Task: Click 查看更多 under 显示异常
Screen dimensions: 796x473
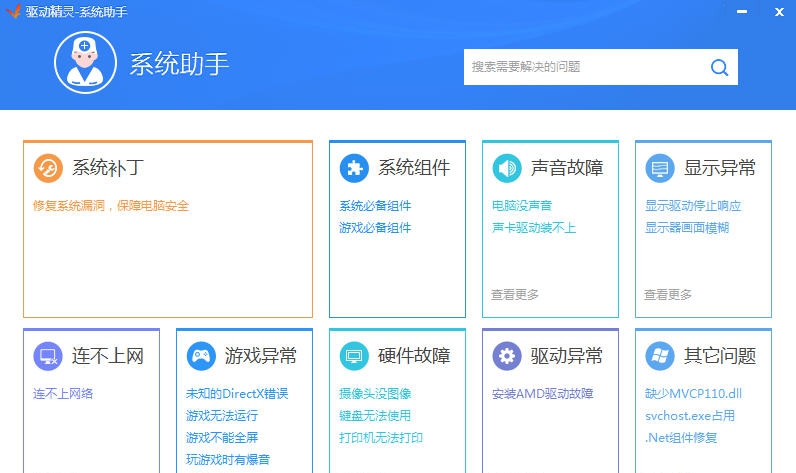Action: click(x=668, y=294)
